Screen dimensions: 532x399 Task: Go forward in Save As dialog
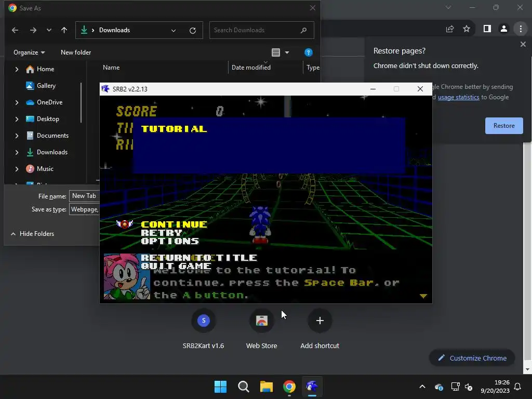coord(33,30)
